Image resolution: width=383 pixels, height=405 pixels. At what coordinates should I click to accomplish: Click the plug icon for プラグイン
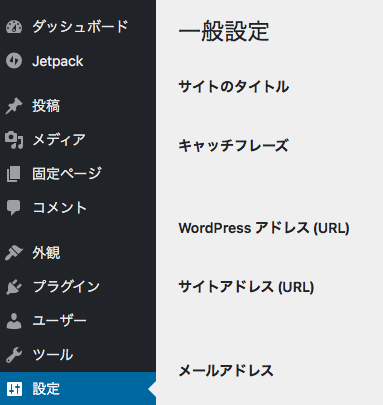[x=14, y=287]
